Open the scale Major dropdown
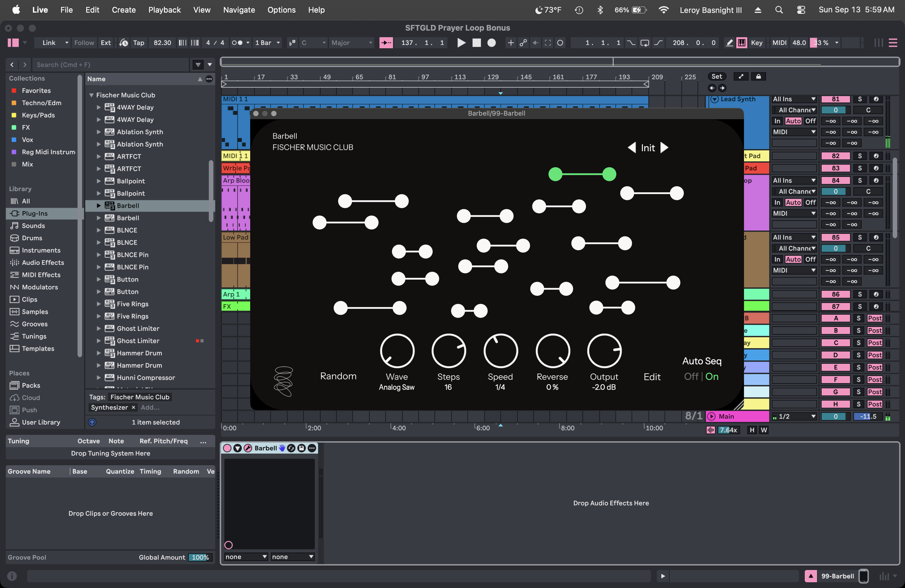The height and width of the screenshot is (588, 905). pos(352,43)
